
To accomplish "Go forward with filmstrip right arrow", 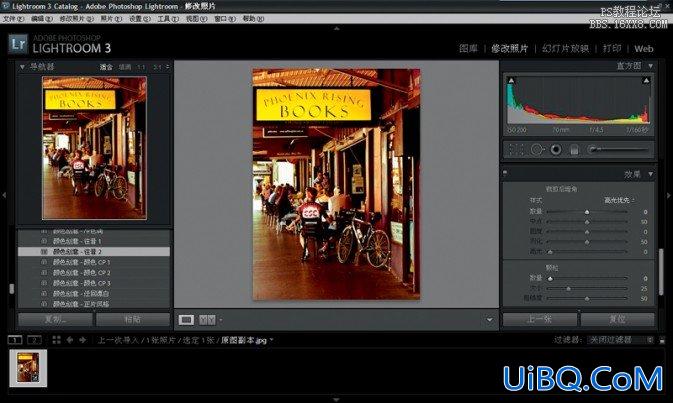I will [82, 340].
